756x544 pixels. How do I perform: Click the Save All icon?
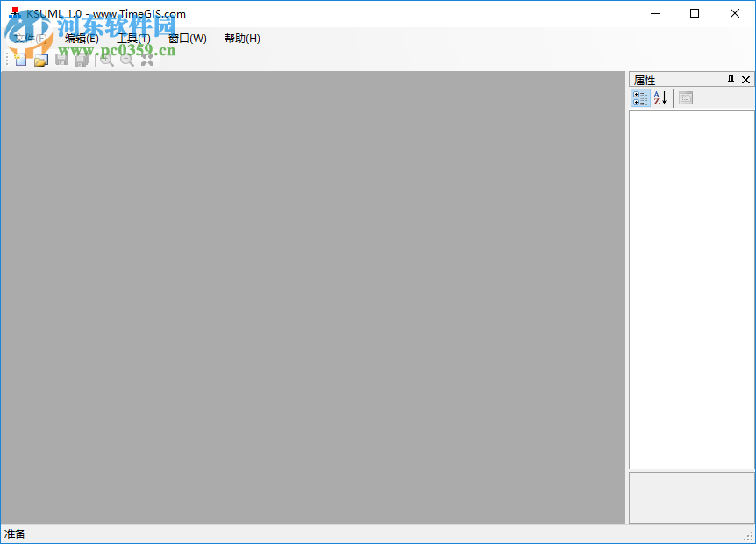(x=81, y=59)
